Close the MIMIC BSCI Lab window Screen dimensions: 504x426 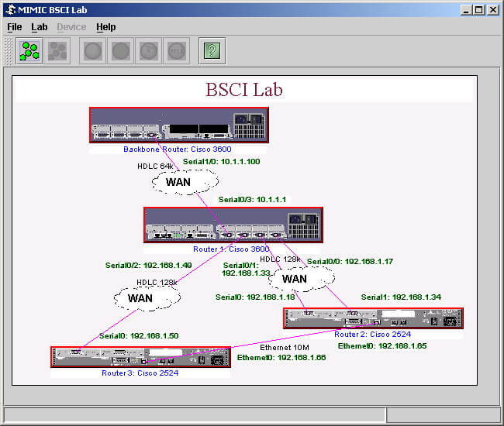[x=493, y=10]
